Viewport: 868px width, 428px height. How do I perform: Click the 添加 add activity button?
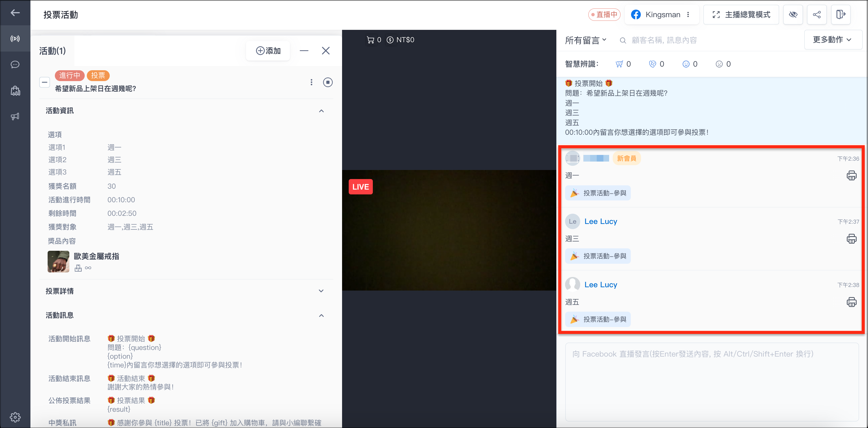(x=268, y=51)
